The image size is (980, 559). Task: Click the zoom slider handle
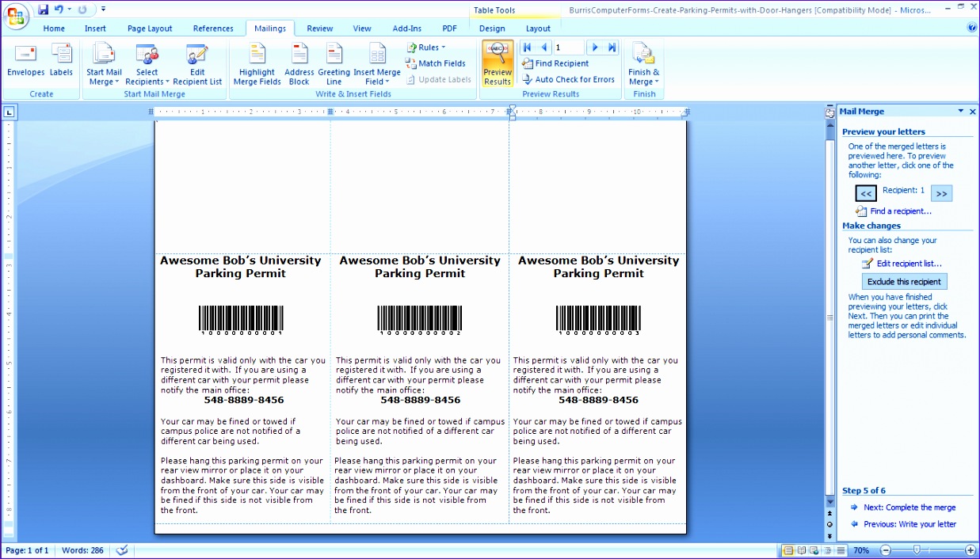click(x=917, y=550)
